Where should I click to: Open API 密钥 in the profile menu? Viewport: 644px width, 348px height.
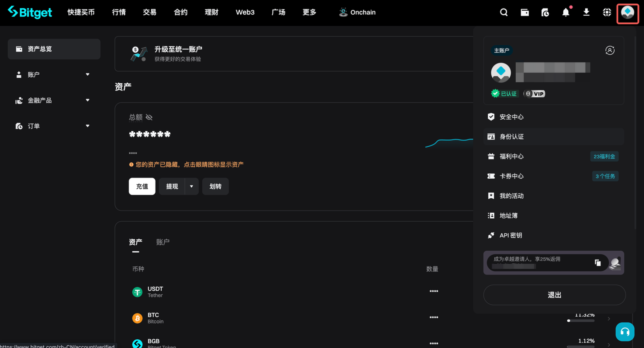click(x=553, y=235)
